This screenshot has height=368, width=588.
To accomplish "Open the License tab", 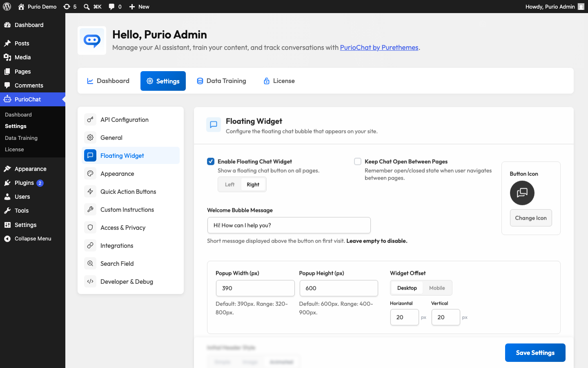I will pos(279,81).
